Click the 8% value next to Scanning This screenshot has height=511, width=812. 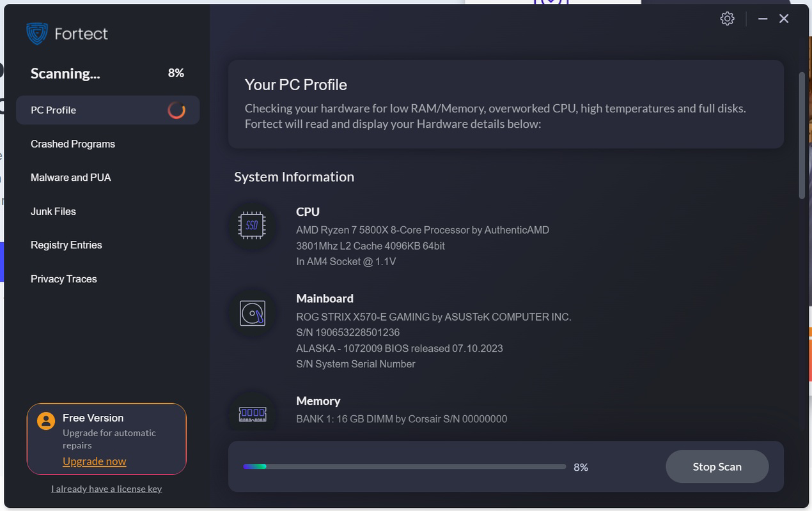[x=176, y=73]
